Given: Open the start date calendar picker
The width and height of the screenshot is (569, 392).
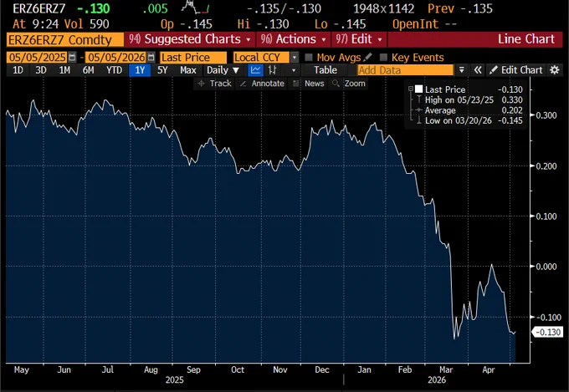Looking at the screenshot, I should point(72,58).
